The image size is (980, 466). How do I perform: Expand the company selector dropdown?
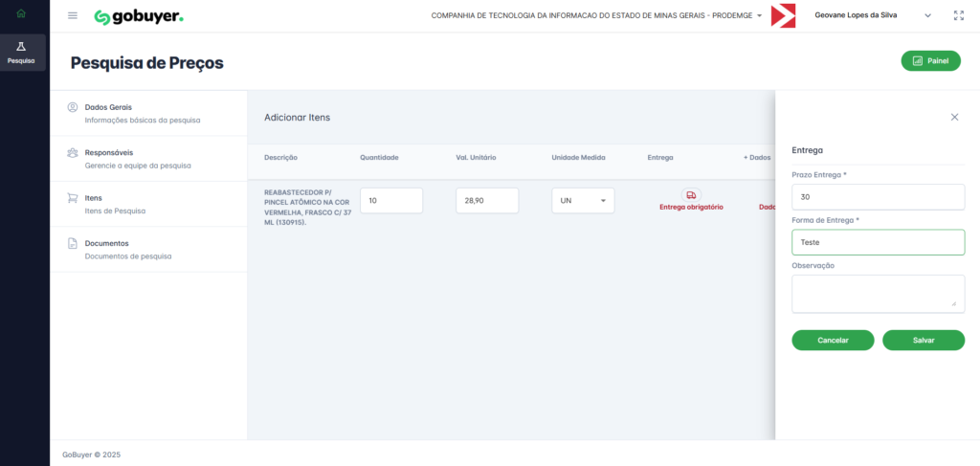tap(759, 16)
